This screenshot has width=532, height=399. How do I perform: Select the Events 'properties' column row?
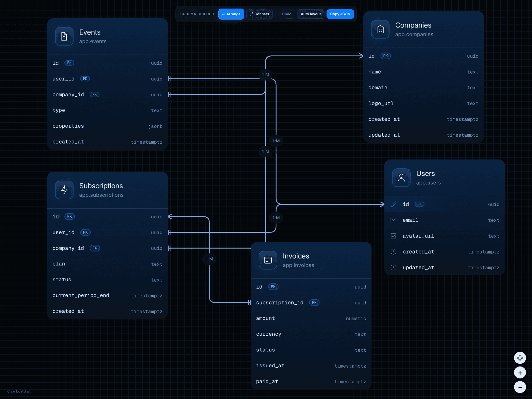108,126
